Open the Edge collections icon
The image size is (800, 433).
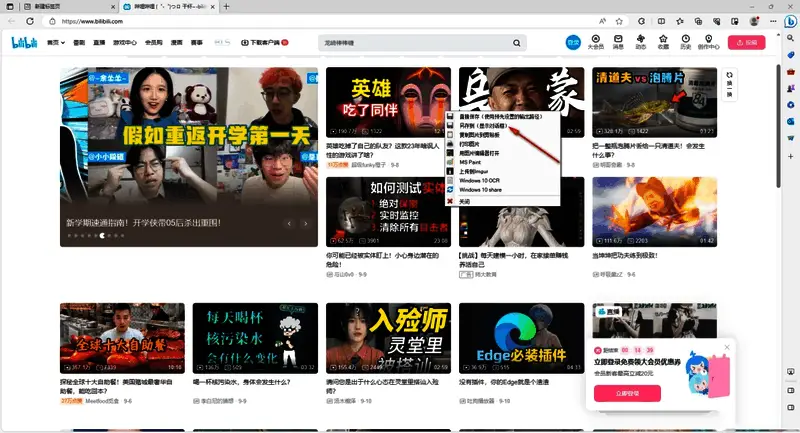coord(698,21)
